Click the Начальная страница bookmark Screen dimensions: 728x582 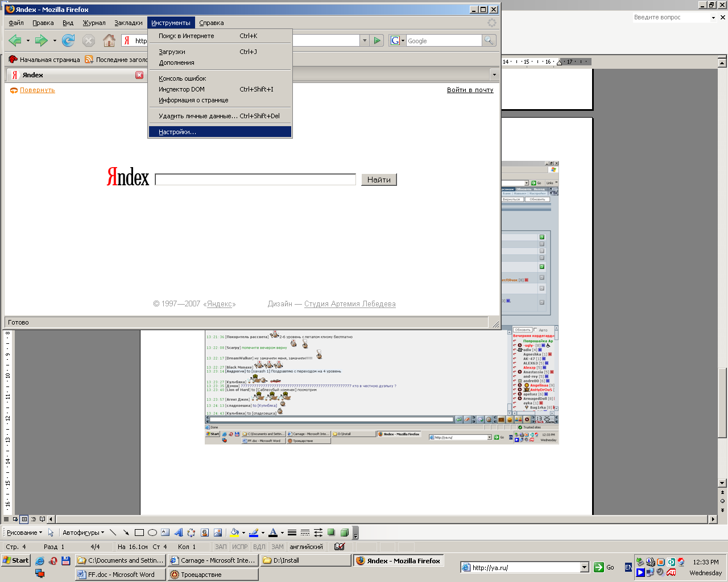[44, 60]
